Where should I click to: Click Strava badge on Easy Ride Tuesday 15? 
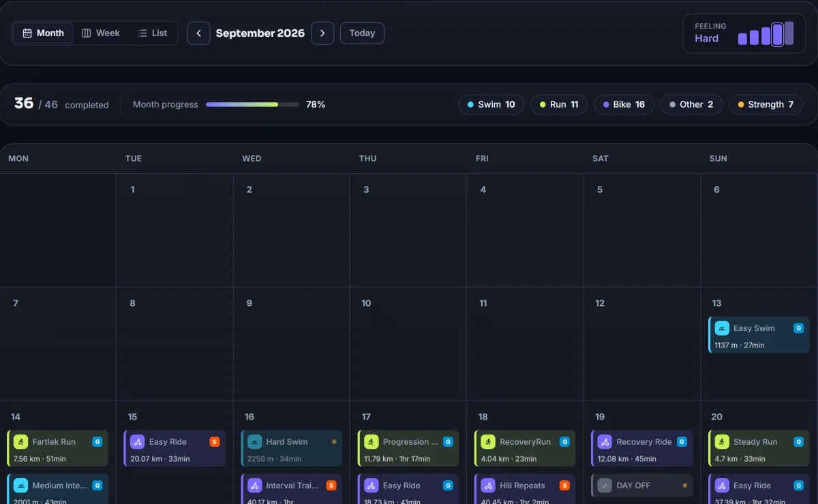click(x=215, y=442)
